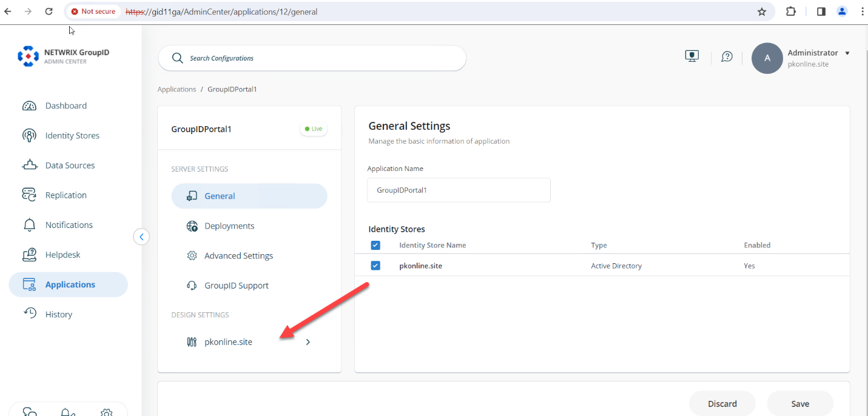868x416 pixels.
Task: Switch to the Deployments settings tab
Action: tap(229, 226)
